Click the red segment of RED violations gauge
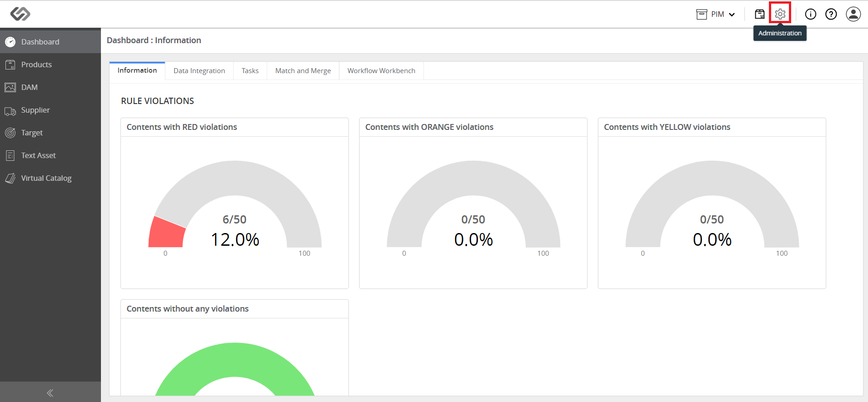The height and width of the screenshot is (402, 868). point(166,233)
